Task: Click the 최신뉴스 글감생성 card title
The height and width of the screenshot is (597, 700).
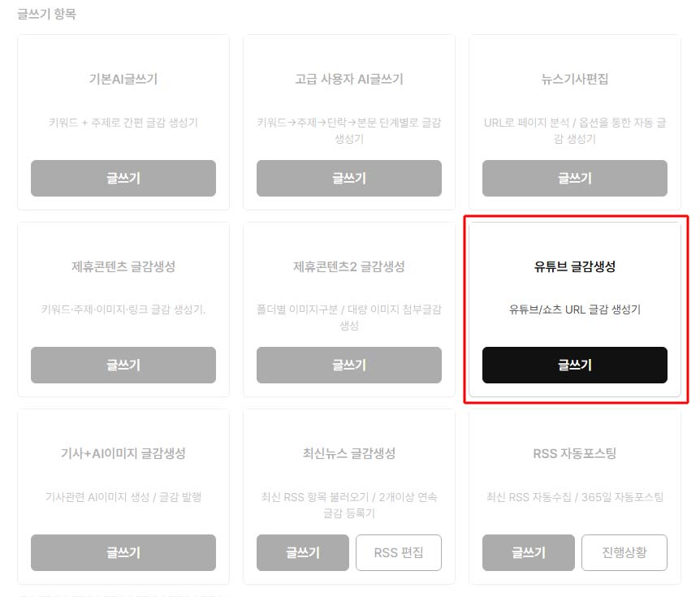Action: tap(349, 453)
